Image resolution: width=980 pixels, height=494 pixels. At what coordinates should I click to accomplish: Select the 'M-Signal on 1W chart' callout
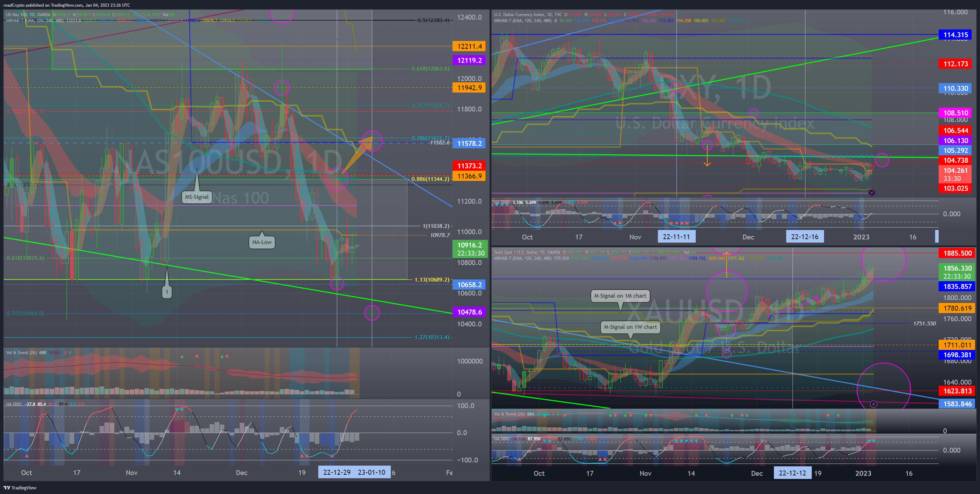(631, 327)
